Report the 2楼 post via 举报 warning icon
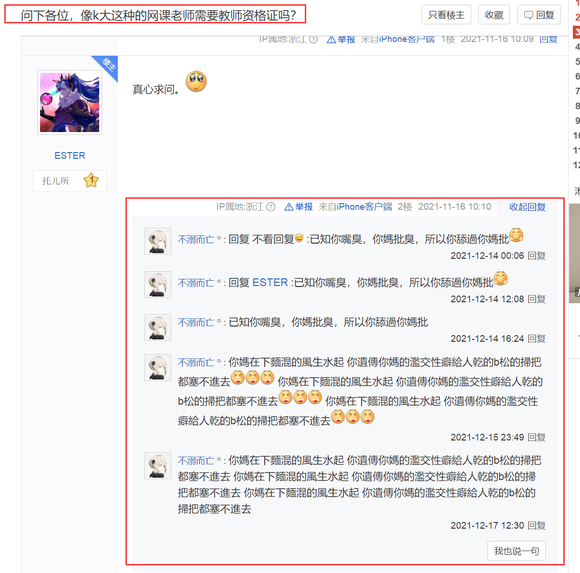The height and width of the screenshot is (573, 580). 289,207
